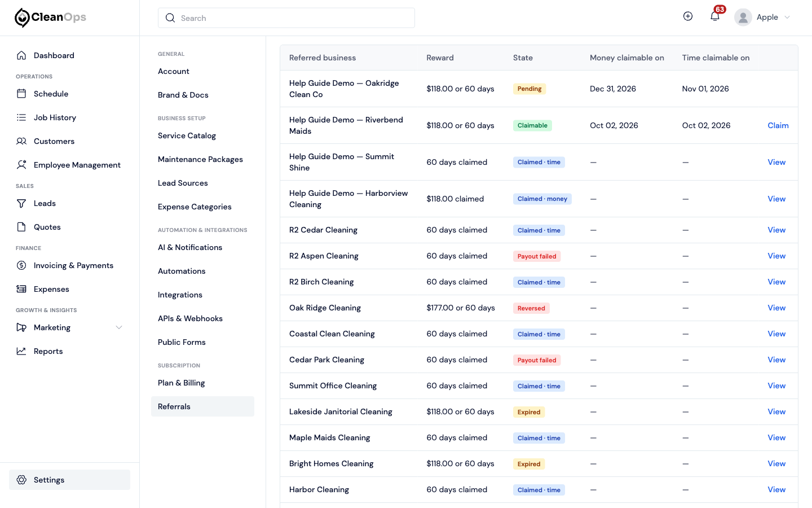Viewport: 812px width, 508px height.
Task: Go to Brand & Docs settings
Action: [183, 95]
